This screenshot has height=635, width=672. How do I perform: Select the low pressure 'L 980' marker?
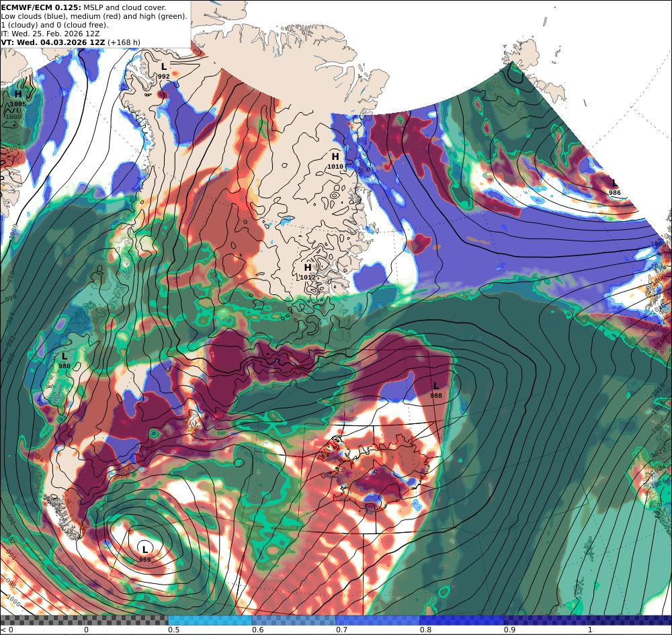point(65,361)
